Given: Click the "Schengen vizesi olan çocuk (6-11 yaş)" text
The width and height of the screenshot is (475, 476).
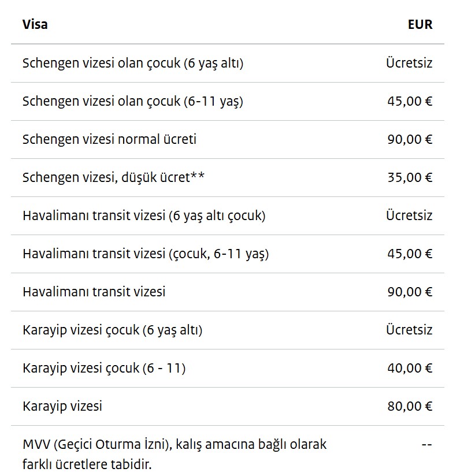Looking at the screenshot, I should point(133,101).
